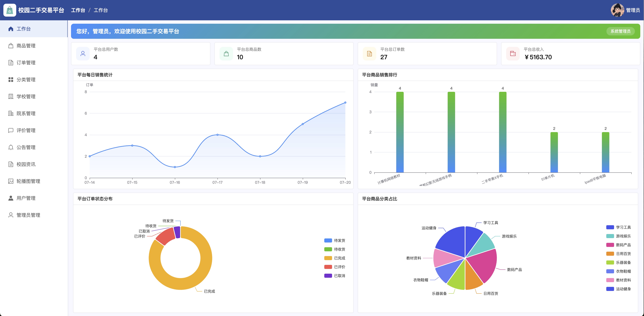Image resolution: width=644 pixels, height=316 pixels.
Task: Toggle 待发货 legend in order status chart
Action: click(x=335, y=240)
